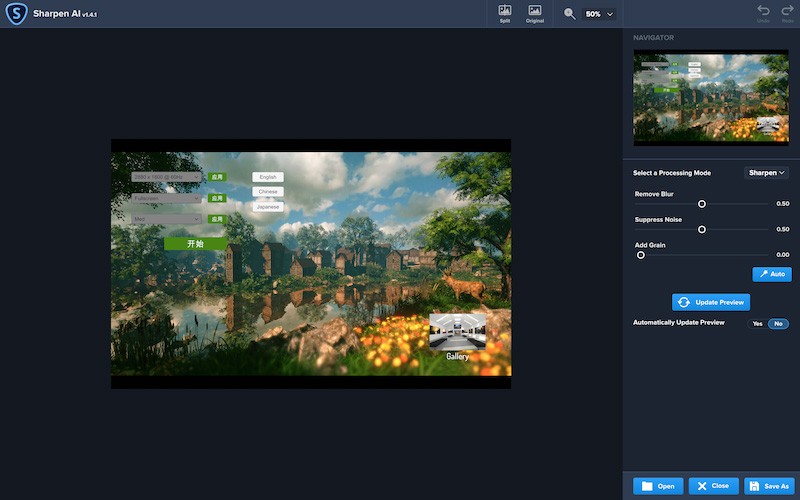Select Japanese language option in image
Viewport: 800px width, 500px height.
[268, 207]
